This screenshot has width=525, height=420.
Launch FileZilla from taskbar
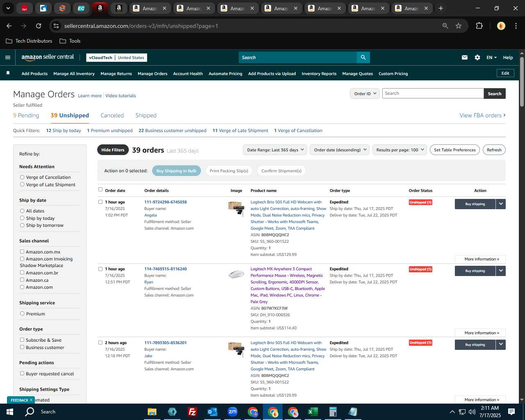tap(192, 412)
